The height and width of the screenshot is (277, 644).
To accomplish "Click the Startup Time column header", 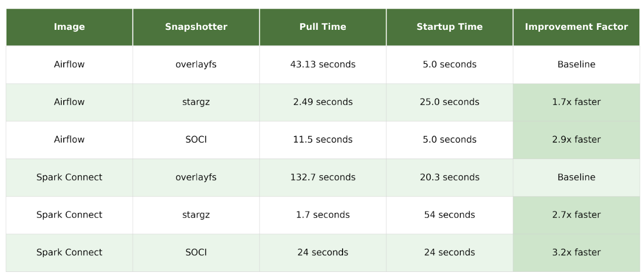I will point(449,27).
